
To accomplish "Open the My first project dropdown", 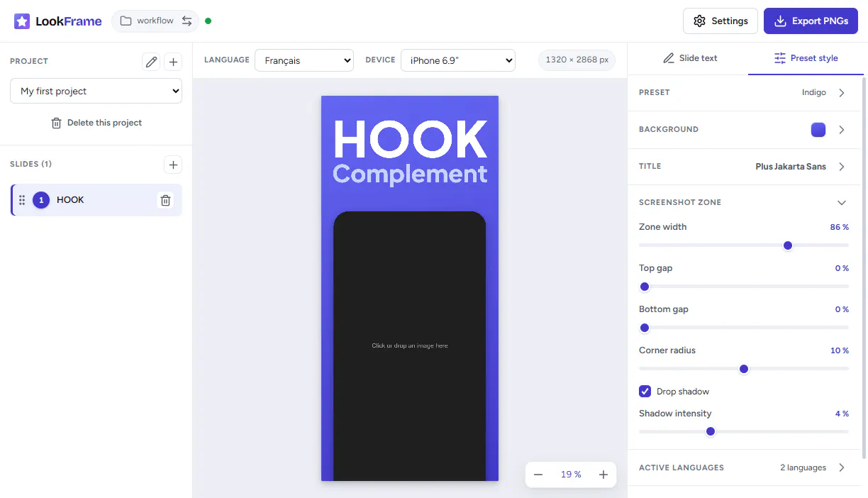I will point(96,91).
